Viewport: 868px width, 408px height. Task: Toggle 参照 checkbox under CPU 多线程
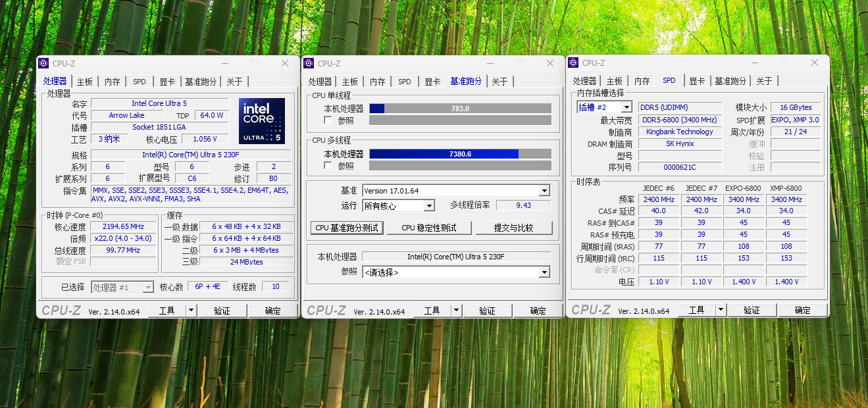click(328, 166)
